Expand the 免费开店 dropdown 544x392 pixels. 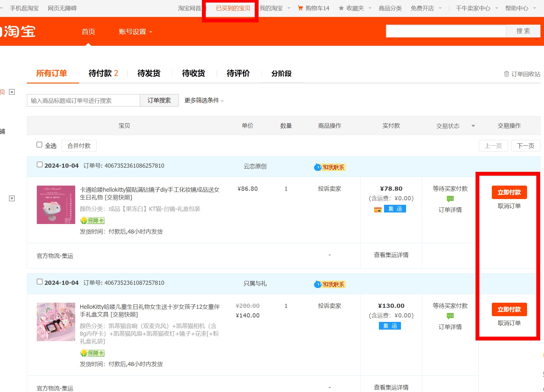[x=426, y=8]
